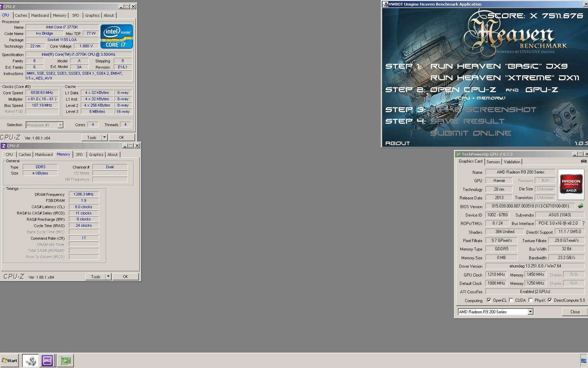Click the Subvendor ASUS (1043) value

pyautogui.click(x=560, y=215)
